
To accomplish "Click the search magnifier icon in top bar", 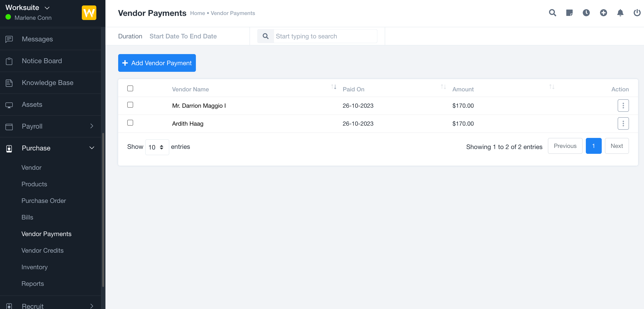I will coord(552,13).
